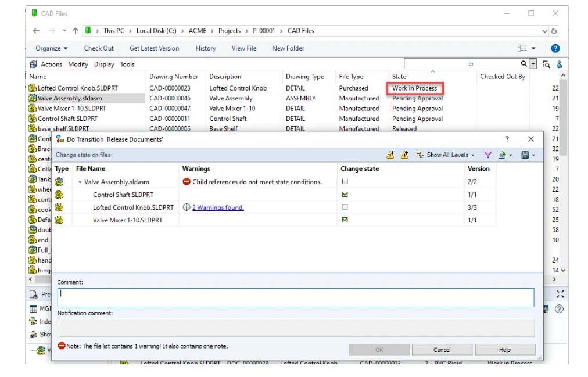
Task: Click the blue help icon in Explorer toolbar
Action: [555, 48]
